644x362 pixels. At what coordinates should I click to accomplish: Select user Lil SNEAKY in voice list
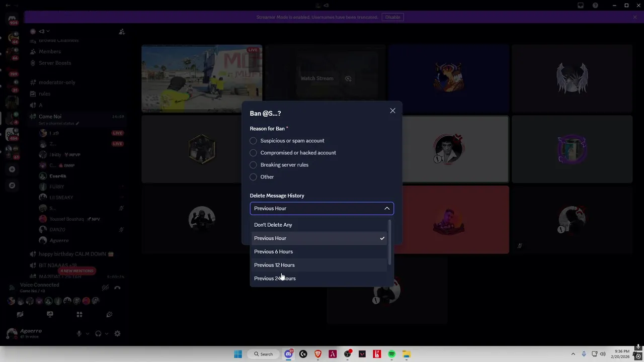click(61, 198)
